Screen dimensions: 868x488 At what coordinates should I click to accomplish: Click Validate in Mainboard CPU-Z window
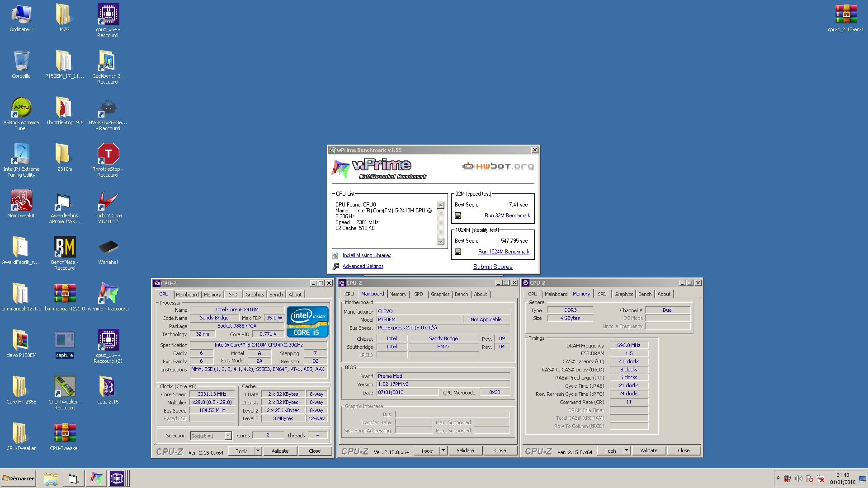point(465,450)
